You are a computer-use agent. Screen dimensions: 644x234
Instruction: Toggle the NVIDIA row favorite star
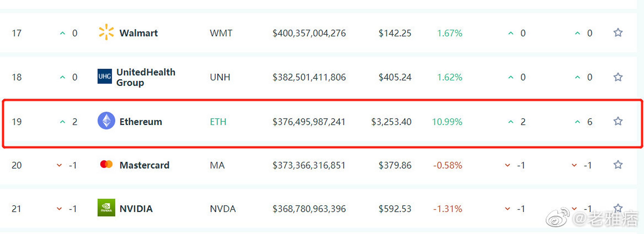618,208
